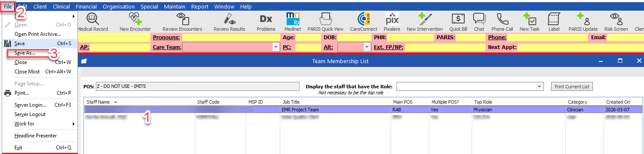The width and height of the screenshot is (644, 154).
Task: Click the Phone label link
Action: click(x=497, y=38)
